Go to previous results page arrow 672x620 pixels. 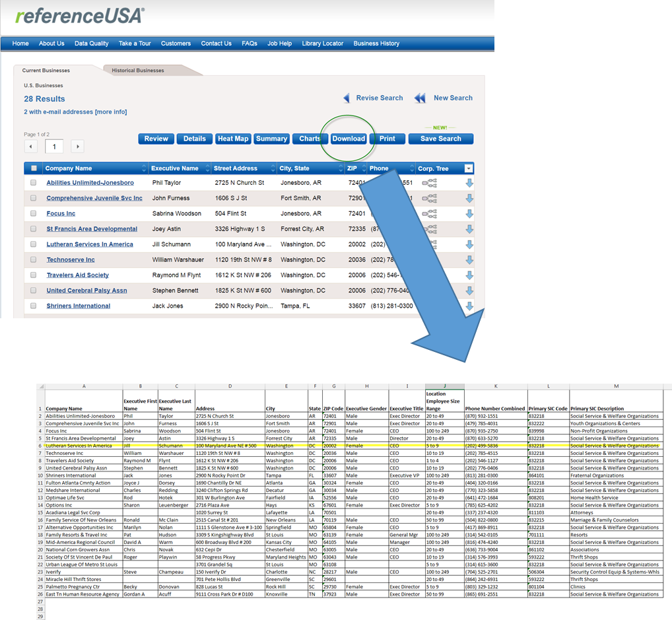[x=31, y=147]
